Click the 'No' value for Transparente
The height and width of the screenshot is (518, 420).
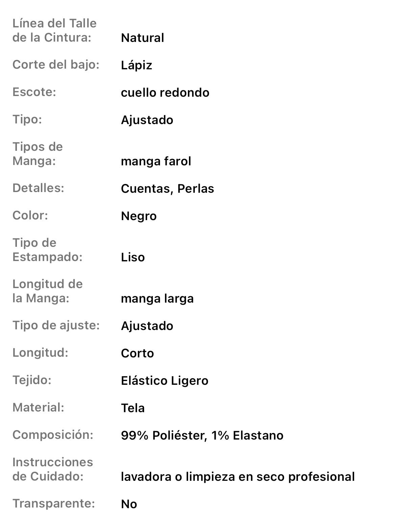129,504
